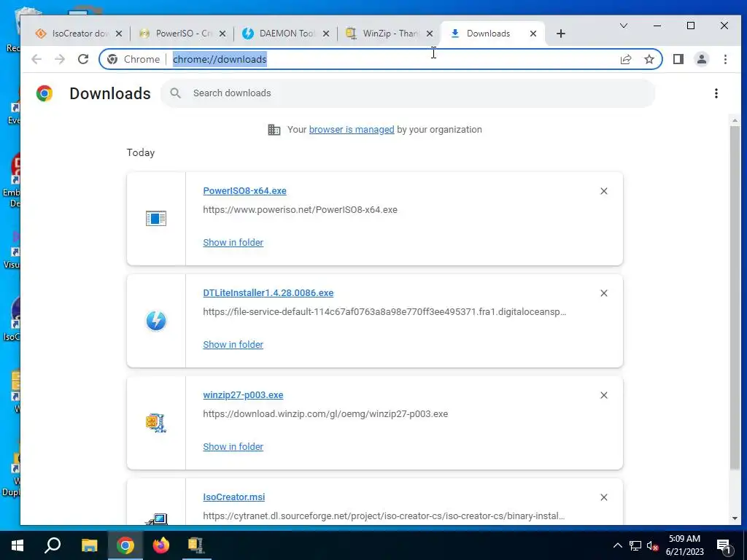Image resolution: width=747 pixels, height=560 pixels.
Task: Bookmark this page with the star icon
Action: [649, 59]
